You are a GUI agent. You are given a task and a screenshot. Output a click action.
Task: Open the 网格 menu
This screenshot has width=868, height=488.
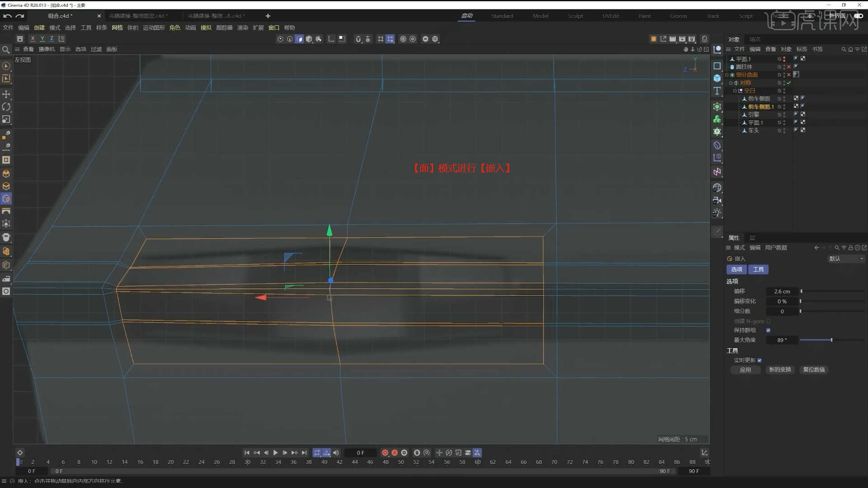pos(117,28)
